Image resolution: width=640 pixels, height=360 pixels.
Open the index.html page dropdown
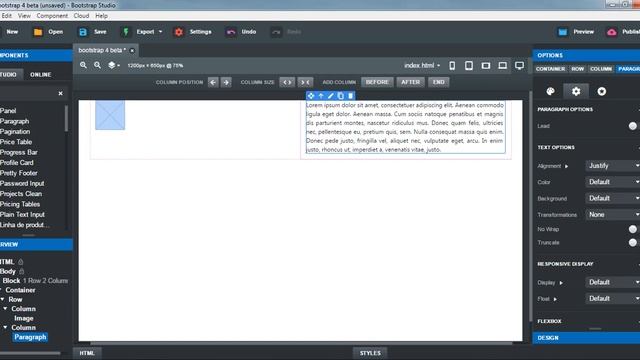[x=422, y=65]
